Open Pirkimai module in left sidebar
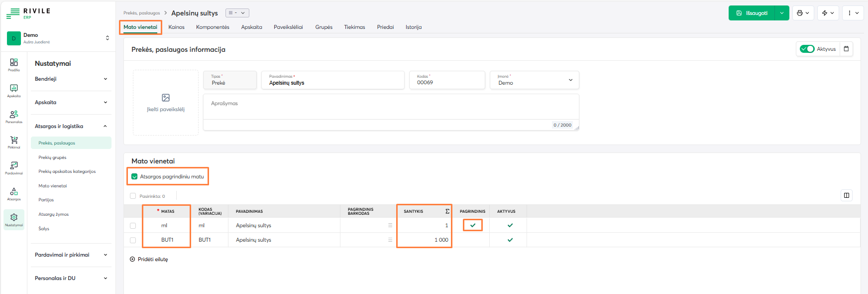Image resolution: width=868 pixels, height=294 pixels. 14,142
